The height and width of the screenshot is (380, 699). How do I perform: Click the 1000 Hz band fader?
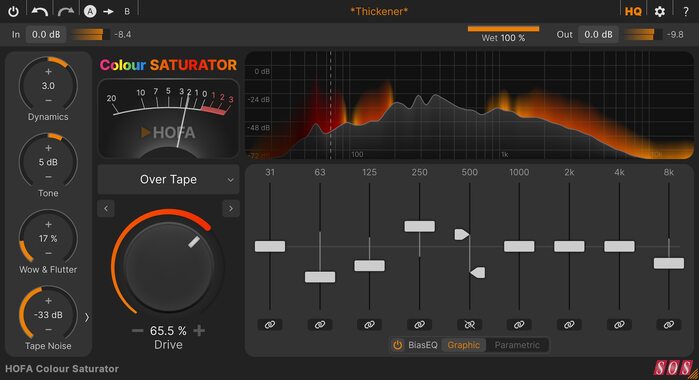519,246
